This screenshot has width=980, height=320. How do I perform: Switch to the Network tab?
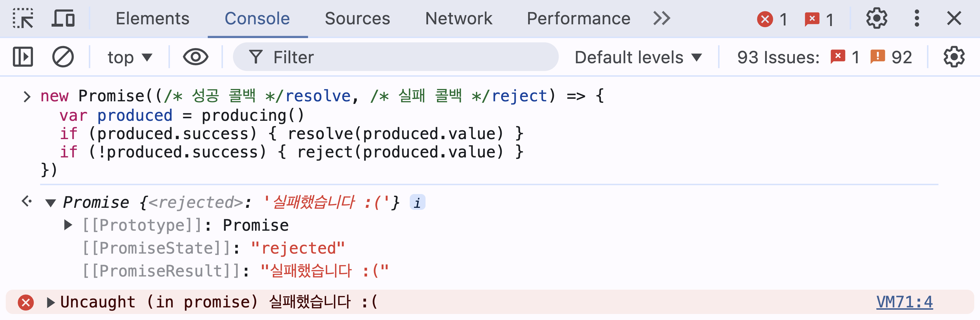(458, 18)
